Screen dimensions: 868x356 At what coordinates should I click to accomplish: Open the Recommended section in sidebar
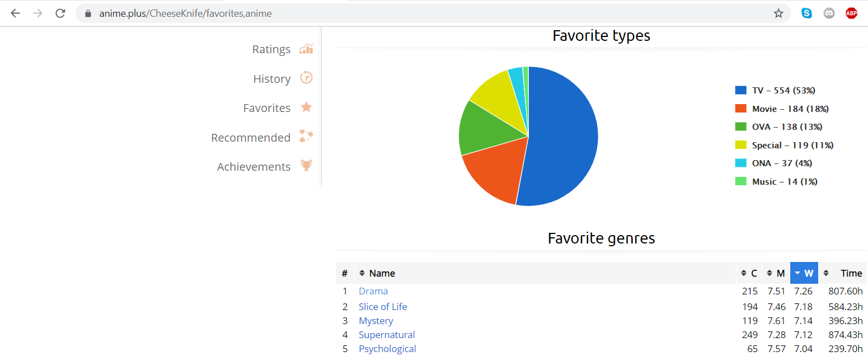click(x=250, y=137)
